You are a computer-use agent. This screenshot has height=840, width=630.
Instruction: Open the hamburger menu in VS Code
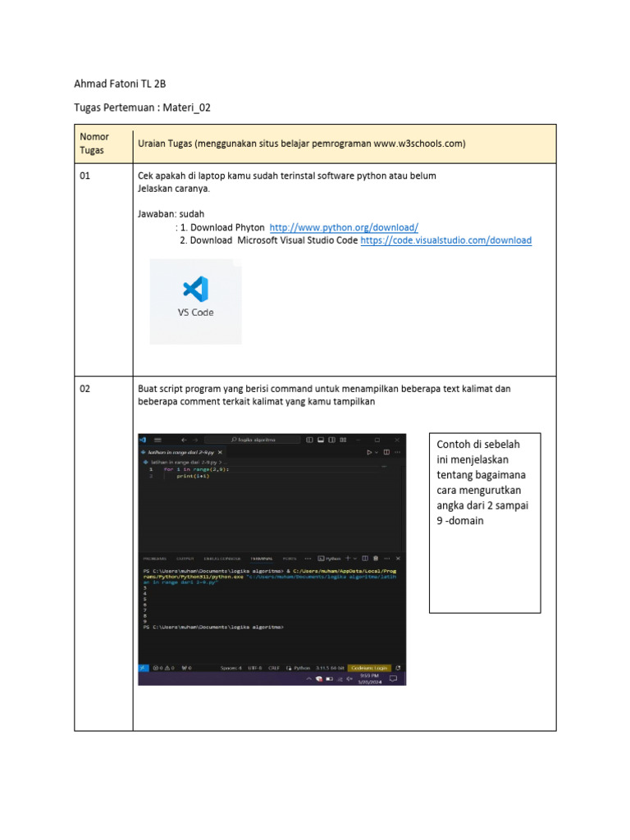pos(158,440)
